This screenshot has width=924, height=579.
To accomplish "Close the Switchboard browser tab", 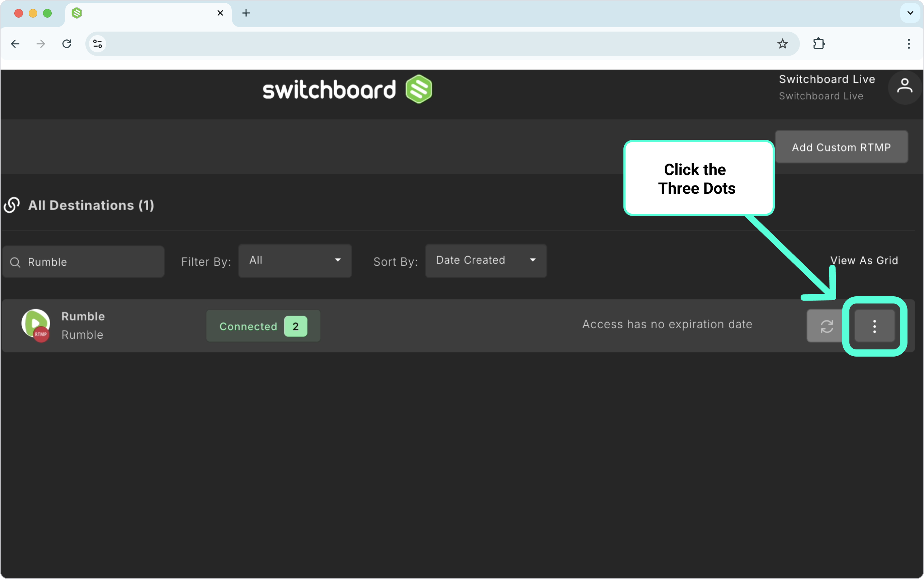I will (220, 13).
